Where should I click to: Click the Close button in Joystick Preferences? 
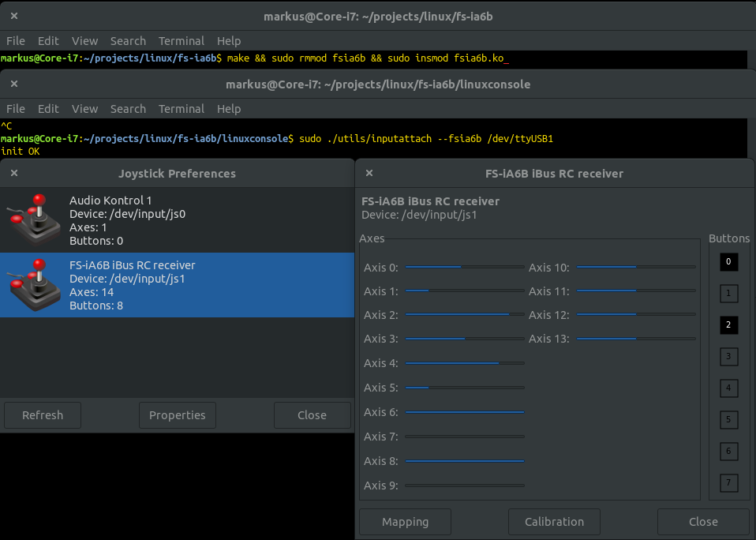[312, 415]
